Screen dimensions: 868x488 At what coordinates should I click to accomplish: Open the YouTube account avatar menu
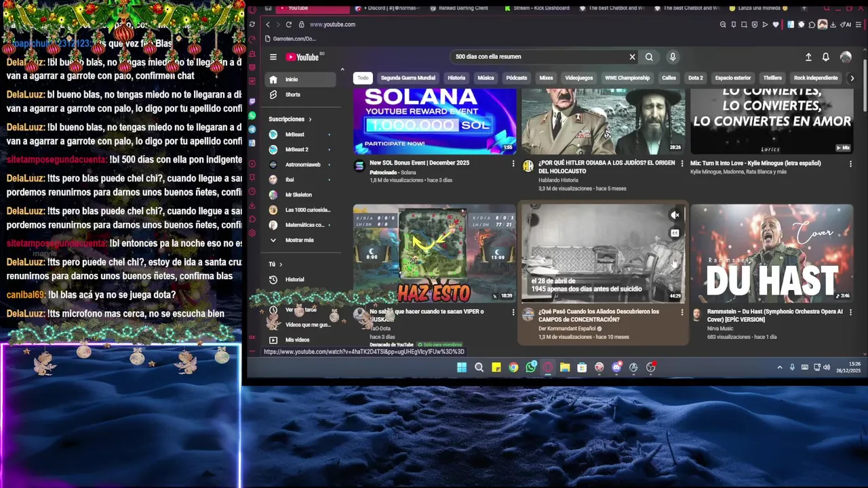[x=846, y=57]
